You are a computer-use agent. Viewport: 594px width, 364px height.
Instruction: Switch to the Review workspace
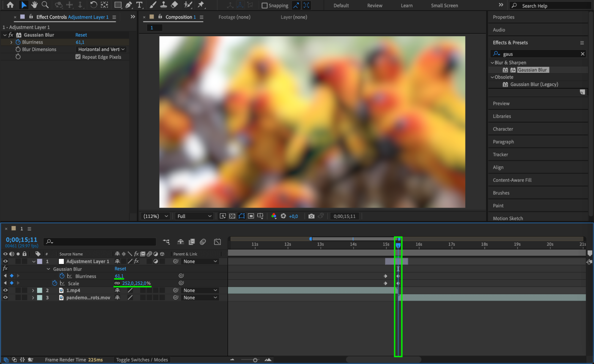coord(374,5)
